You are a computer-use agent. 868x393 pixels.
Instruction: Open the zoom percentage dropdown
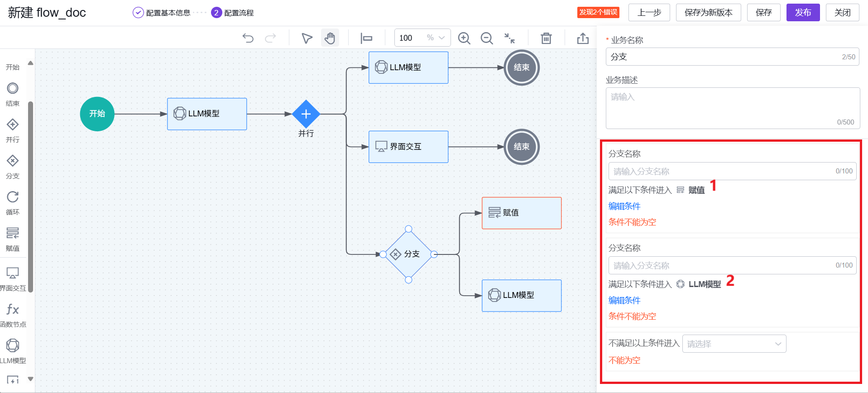(441, 38)
